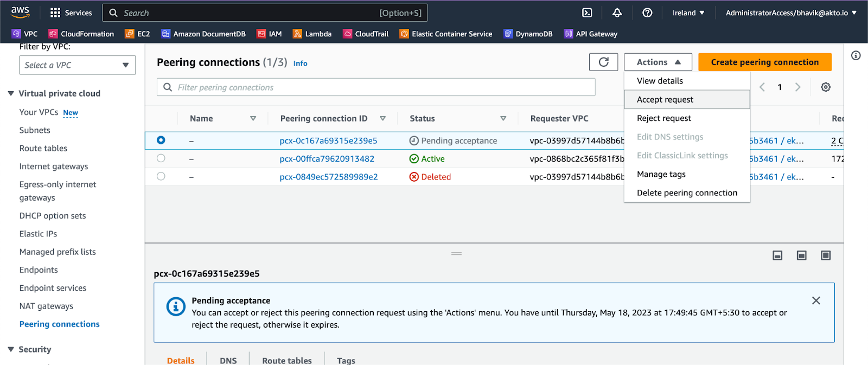Maximize the details split panel
The image size is (868, 365).
pos(826,255)
